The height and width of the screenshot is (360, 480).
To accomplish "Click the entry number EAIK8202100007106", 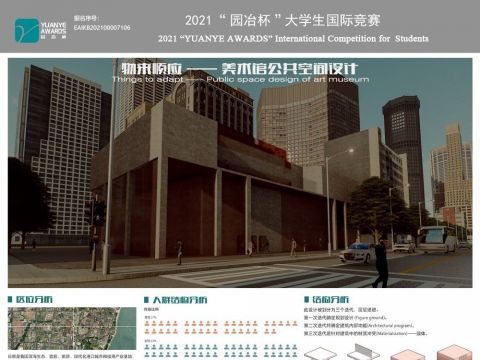I will [102, 28].
